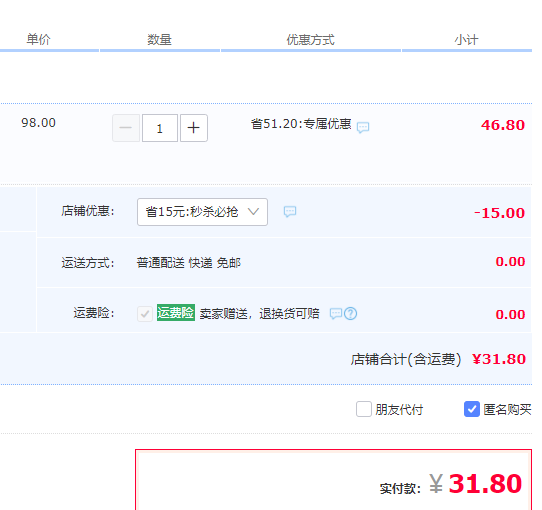The width and height of the screenshot is (542, 510).
Task: Click the 小计 column header
Action: coord(466,40)
